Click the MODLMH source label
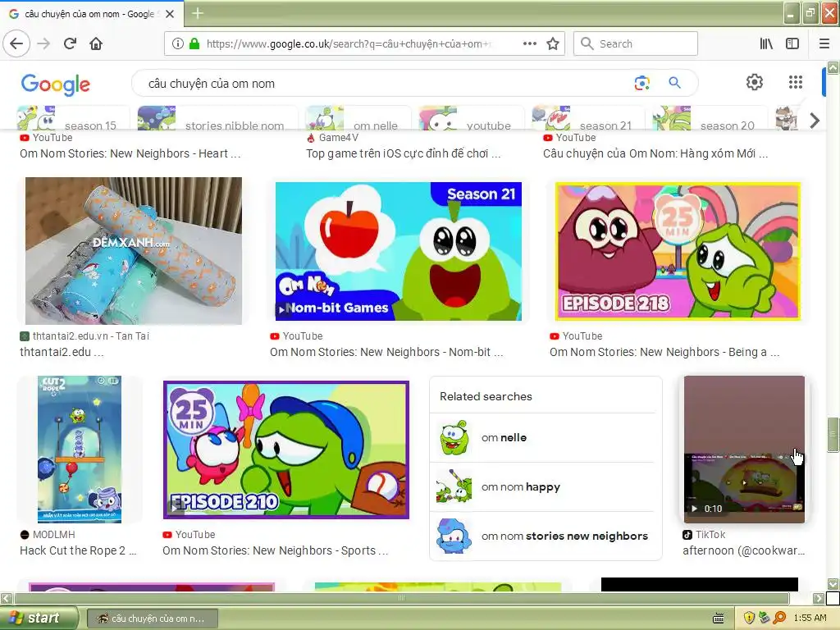 tap(53, 535)
